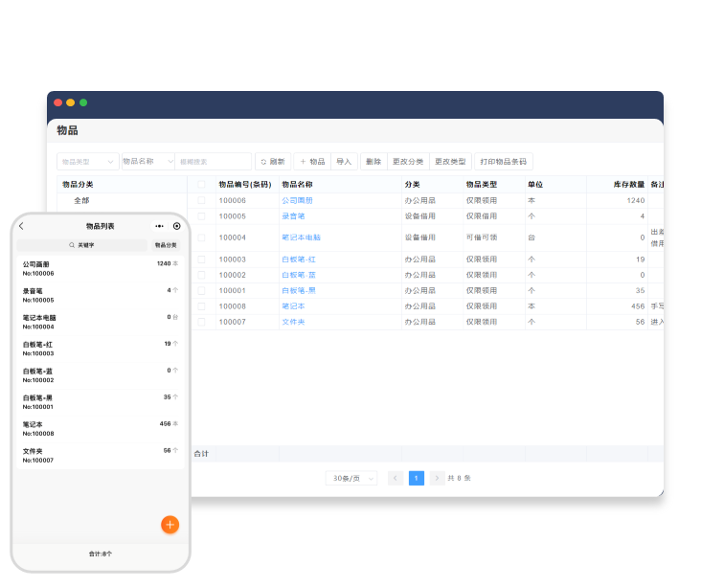Open the 笔记本电脑 item link
This screenshot has width=724, height=588.
click(301, 237)
